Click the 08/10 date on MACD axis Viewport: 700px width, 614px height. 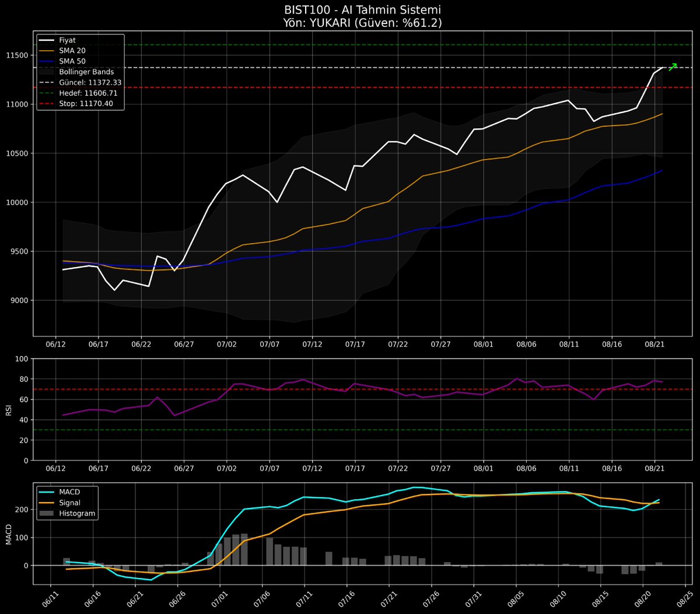(x=558, y=598)
